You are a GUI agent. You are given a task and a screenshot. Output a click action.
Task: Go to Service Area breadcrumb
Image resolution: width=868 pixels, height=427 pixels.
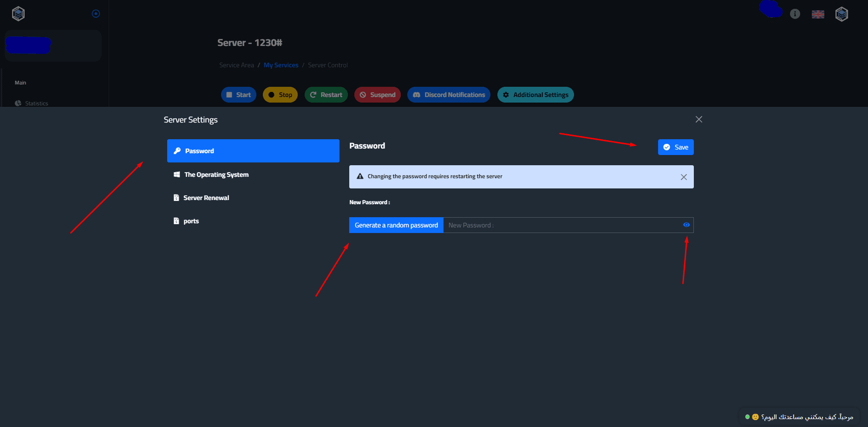pyautogui.click(x=236, y=65)
